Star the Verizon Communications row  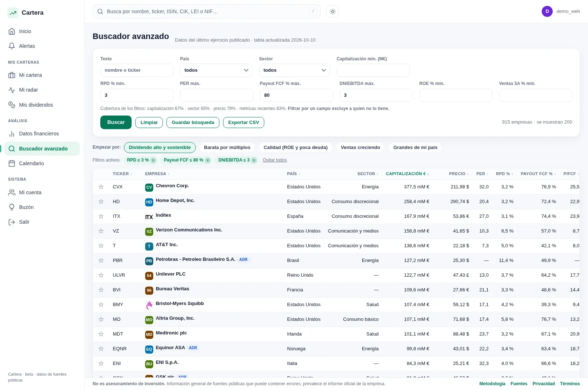tap(101, 231)
